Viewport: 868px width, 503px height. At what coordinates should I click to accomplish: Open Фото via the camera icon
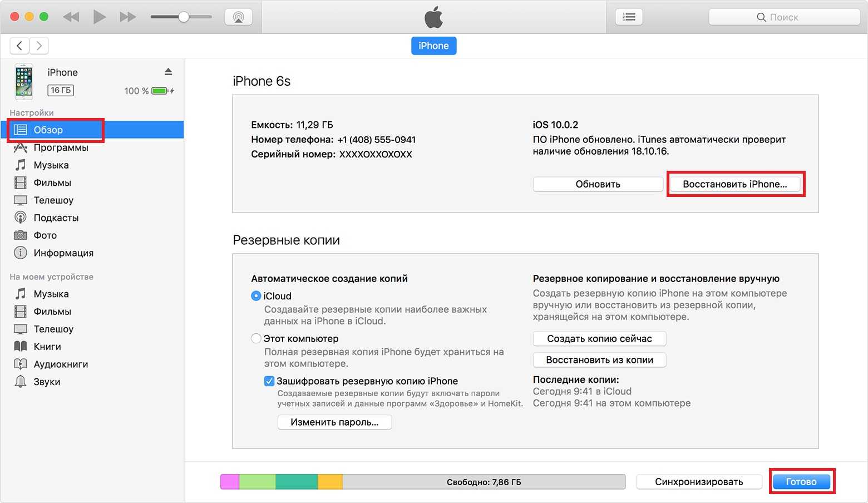tap(21, 235)
